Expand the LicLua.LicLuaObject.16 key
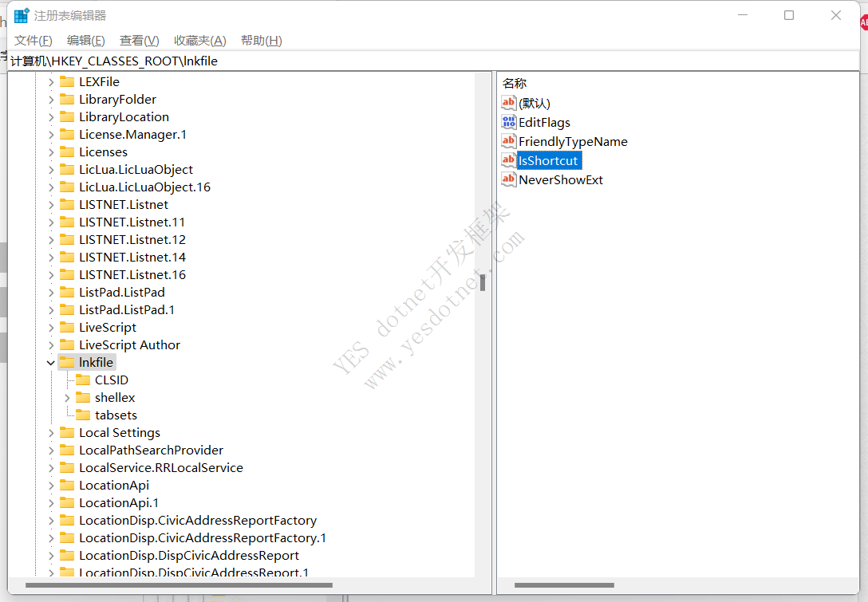 click(x=51, y=187)
